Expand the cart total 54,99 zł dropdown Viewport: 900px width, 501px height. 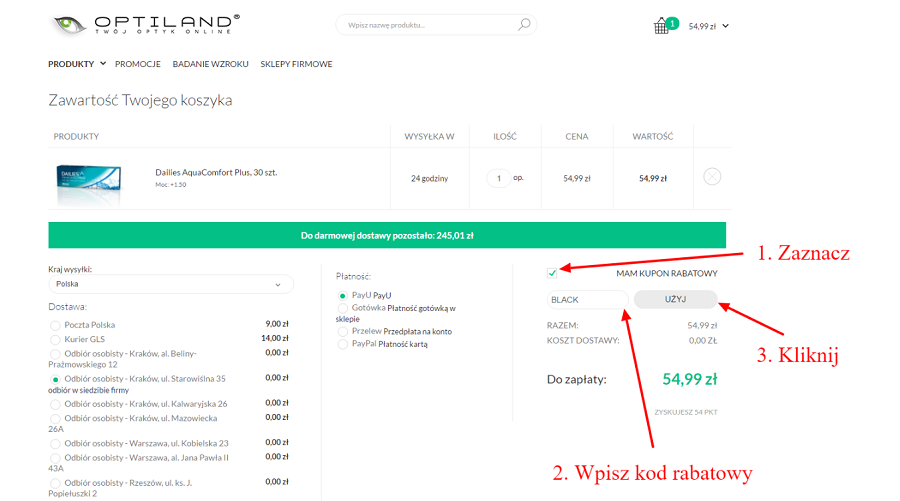(726, 26)
